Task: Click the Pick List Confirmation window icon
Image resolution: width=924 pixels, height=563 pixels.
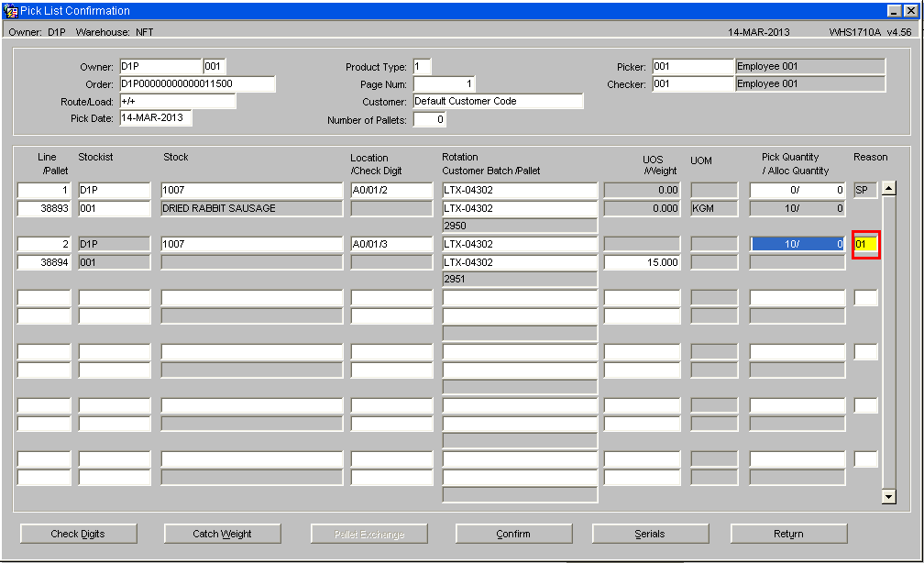Action: (11, 11)
